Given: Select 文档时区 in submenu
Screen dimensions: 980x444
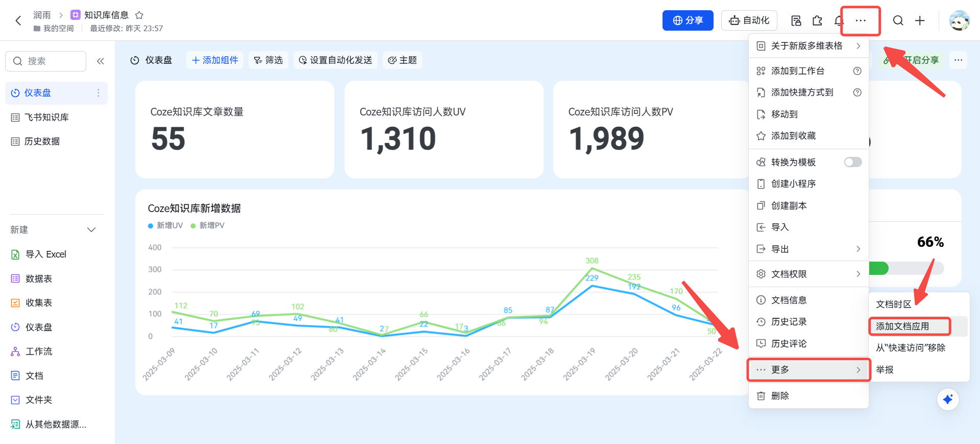Looking at the screenshot, I should point(919,305).
